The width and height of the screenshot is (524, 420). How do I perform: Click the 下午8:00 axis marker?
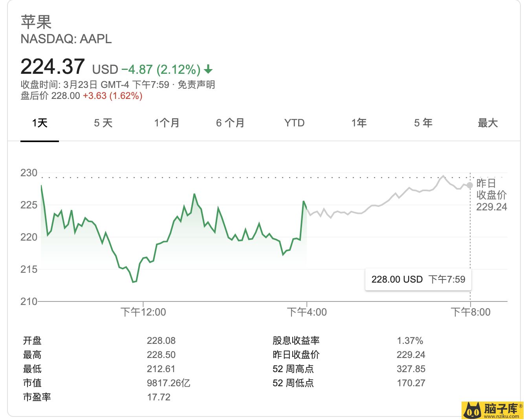[x=471, y=312]
